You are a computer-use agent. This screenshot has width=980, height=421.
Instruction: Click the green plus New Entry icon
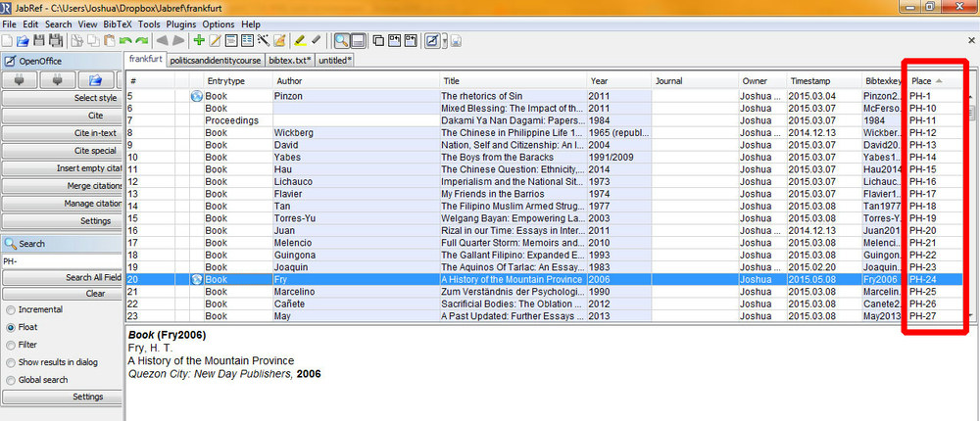coord(199,41)
